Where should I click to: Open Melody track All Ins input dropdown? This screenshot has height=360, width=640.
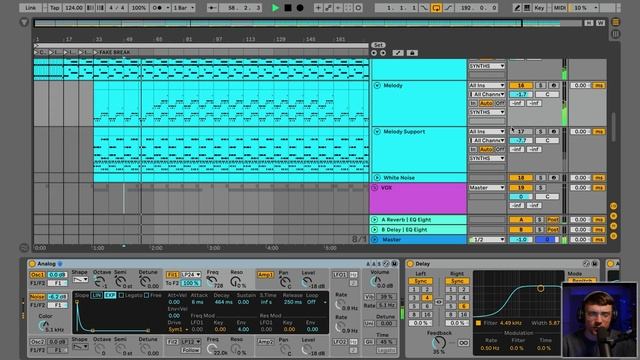pos(487,85)
